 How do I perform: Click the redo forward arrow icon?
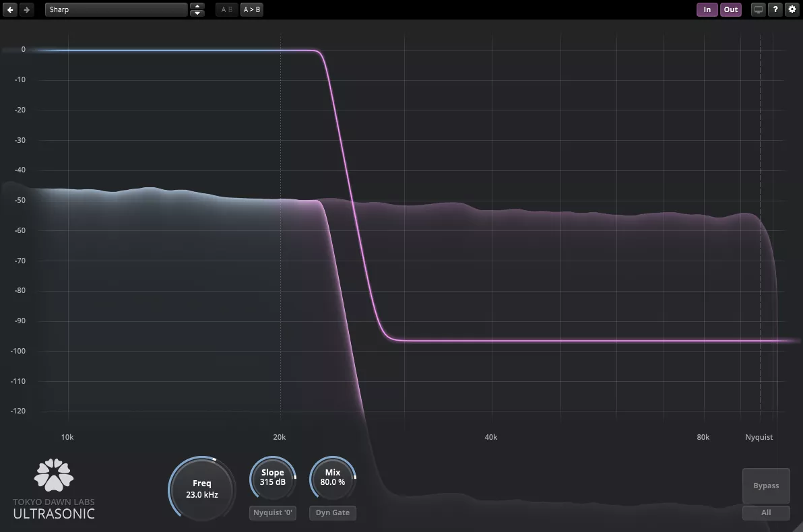(x=26, y=9)
